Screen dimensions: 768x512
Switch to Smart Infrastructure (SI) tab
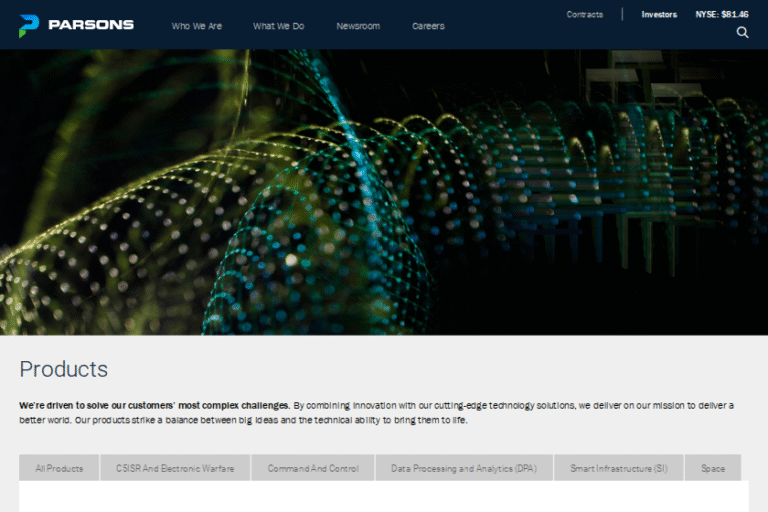pyautogui.click(x=619, y=468)
